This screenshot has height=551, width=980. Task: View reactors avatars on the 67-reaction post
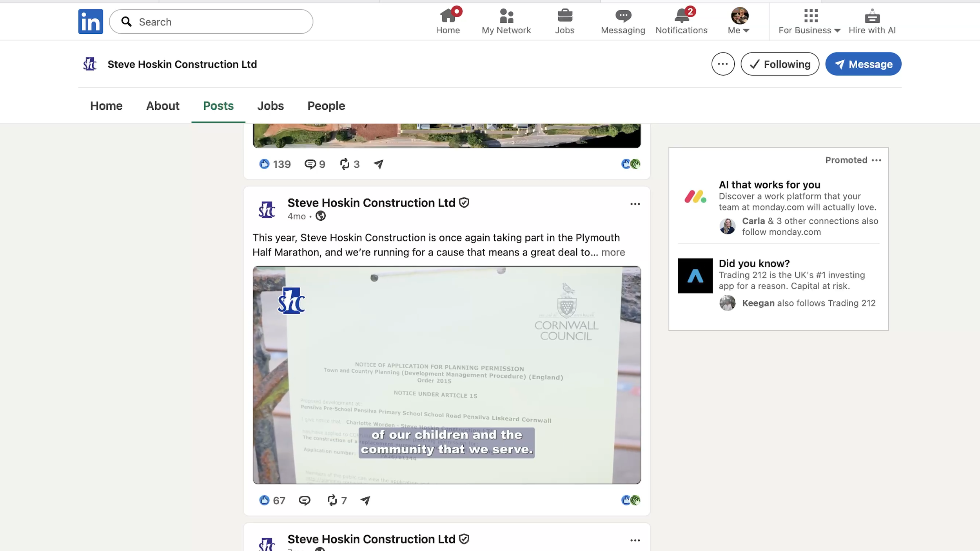coord(631,500)
